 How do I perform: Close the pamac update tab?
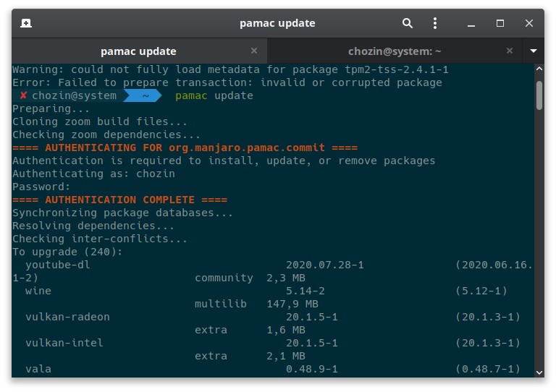click(254, 51)
